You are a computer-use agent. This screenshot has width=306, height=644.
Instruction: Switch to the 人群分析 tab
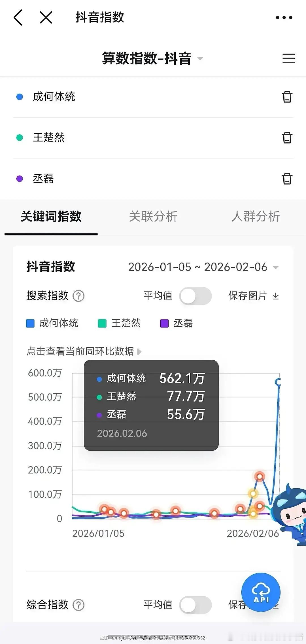[x=256, y=216]
